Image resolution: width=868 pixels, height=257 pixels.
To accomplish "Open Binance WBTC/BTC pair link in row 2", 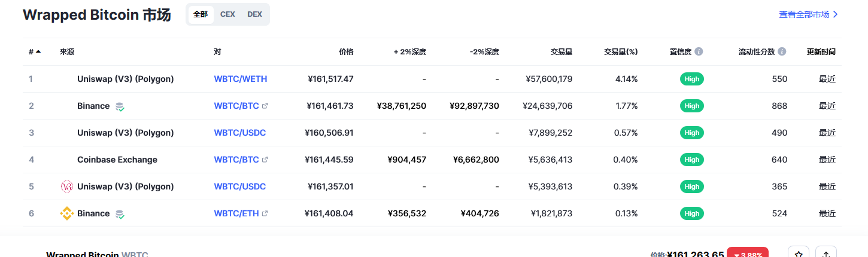I will point(236,106).
